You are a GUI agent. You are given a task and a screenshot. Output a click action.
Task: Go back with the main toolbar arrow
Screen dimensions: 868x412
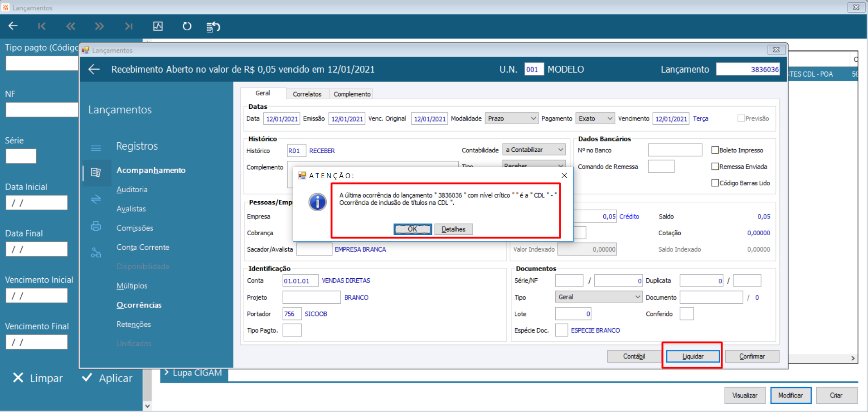pos(13,26)
